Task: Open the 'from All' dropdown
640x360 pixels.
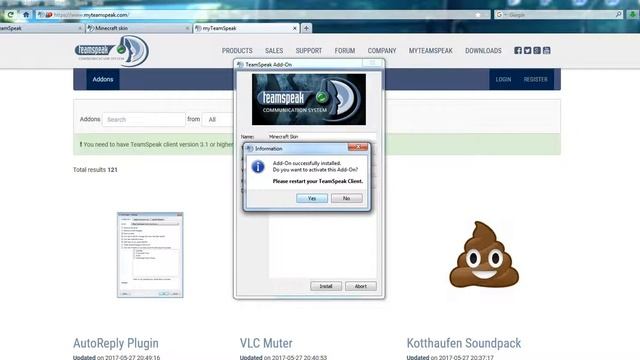Action: 218,120
